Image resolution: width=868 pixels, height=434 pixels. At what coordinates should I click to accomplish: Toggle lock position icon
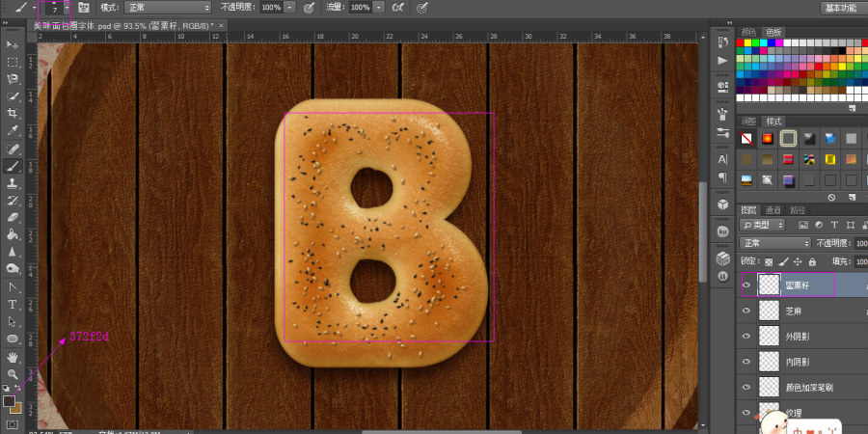click(x=798, y=261)
